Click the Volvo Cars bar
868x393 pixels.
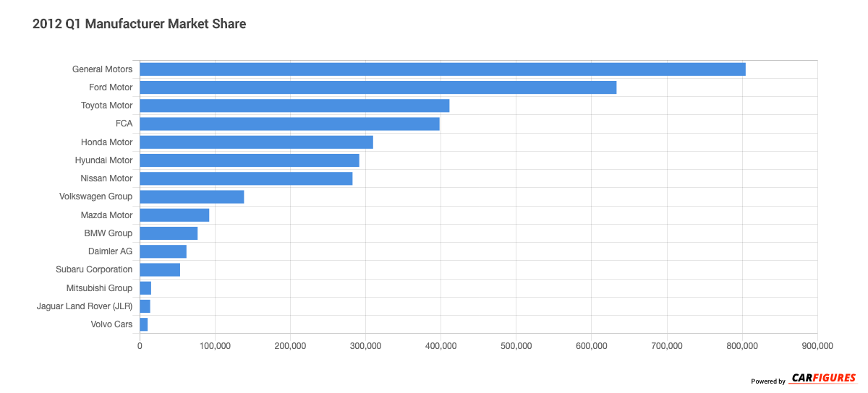[143, 324]
